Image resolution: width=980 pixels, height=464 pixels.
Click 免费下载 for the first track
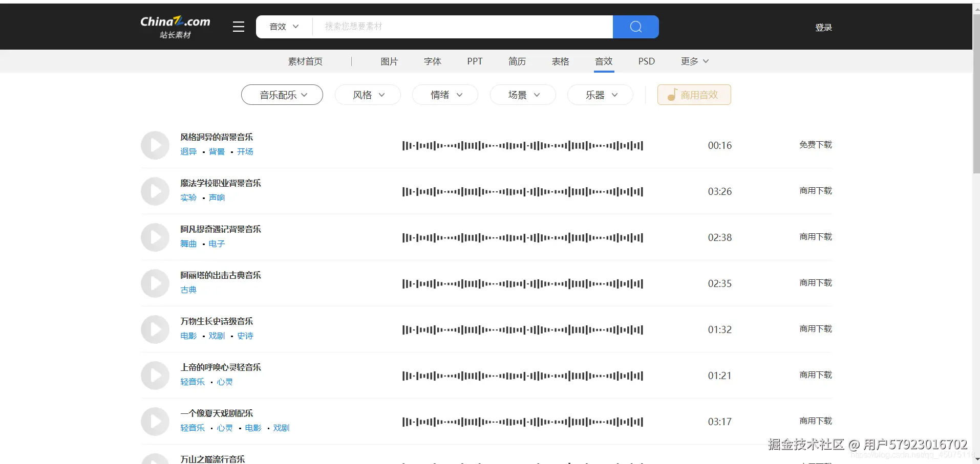[815, 145]
